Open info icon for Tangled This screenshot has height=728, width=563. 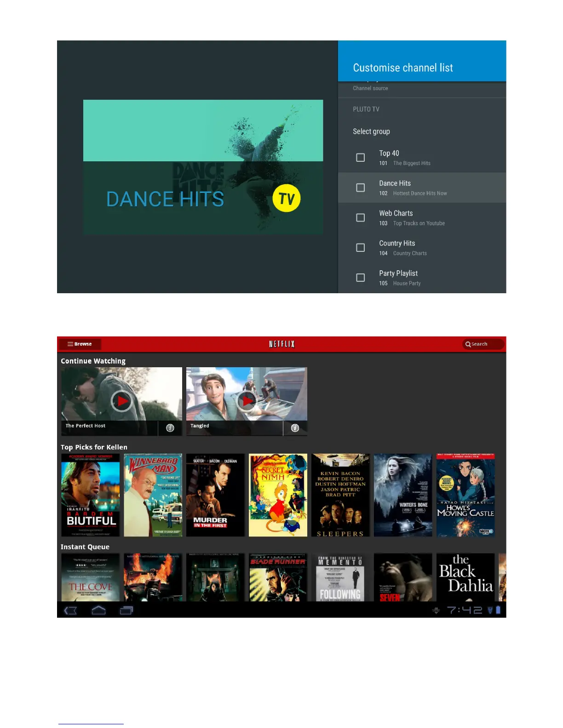pyautogui.click(x=295, y=428)
